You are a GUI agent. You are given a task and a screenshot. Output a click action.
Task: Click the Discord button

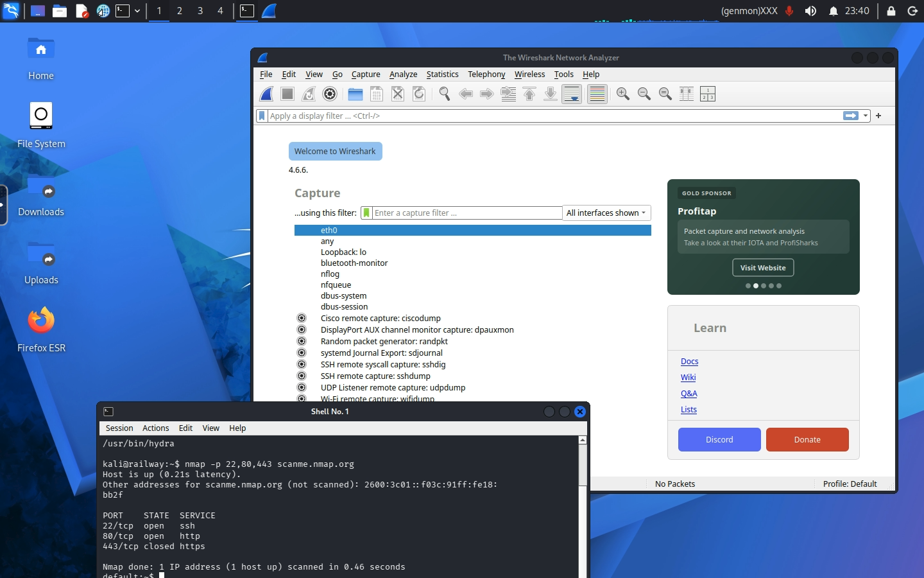coord(719,440)
